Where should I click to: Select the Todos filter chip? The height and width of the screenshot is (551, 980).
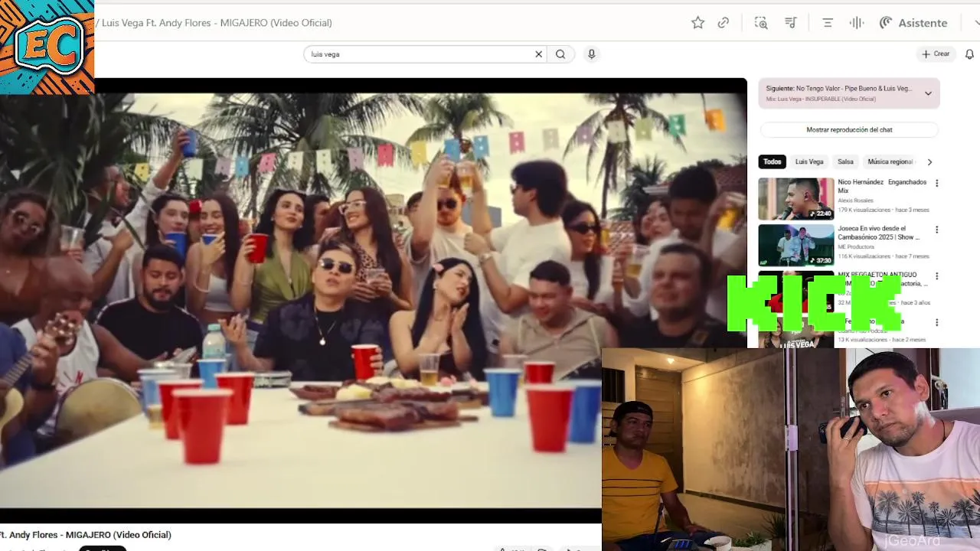click(773, 161)
